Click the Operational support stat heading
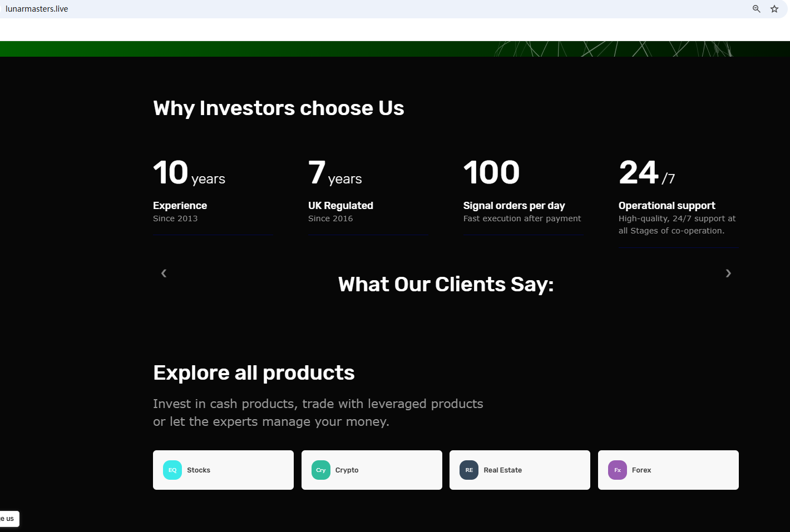Viewport: 790px width, 532px height. point(666,206)
